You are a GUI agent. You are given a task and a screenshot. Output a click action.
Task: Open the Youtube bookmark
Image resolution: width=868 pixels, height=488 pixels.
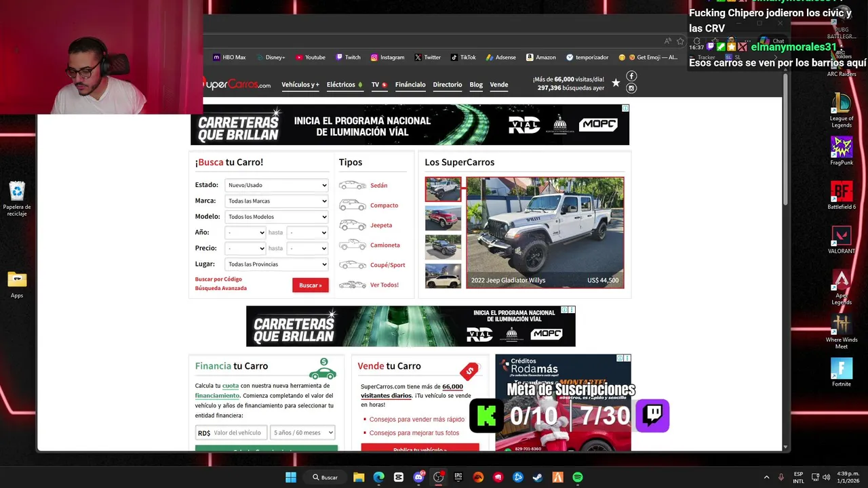(311, 58)
